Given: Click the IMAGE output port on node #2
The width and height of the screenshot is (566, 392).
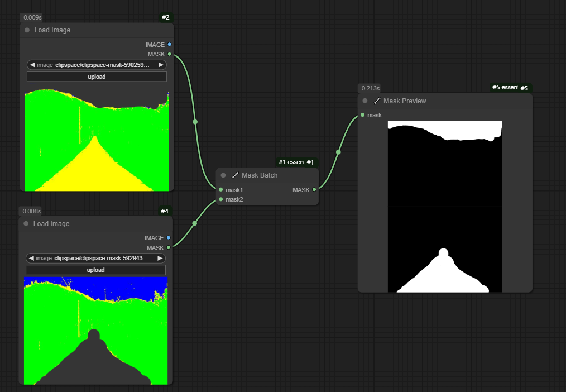Looking at the screenshot, I should (x=169, y=44).
